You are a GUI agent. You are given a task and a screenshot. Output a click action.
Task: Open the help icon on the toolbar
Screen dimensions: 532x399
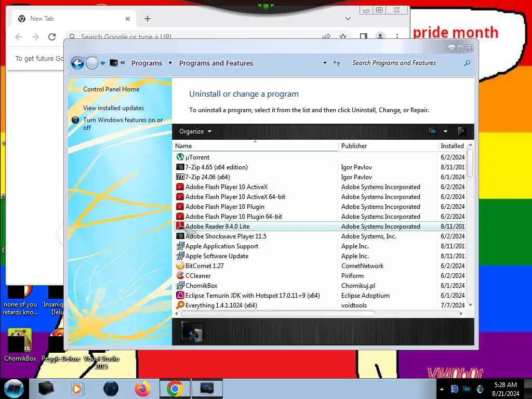(x=461, y=131)
